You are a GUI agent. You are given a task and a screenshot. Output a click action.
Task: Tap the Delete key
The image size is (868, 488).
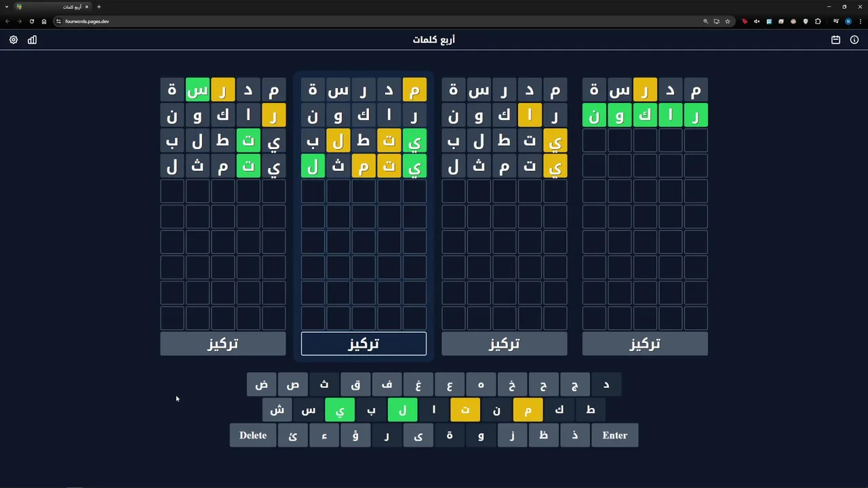click(253, 435)
